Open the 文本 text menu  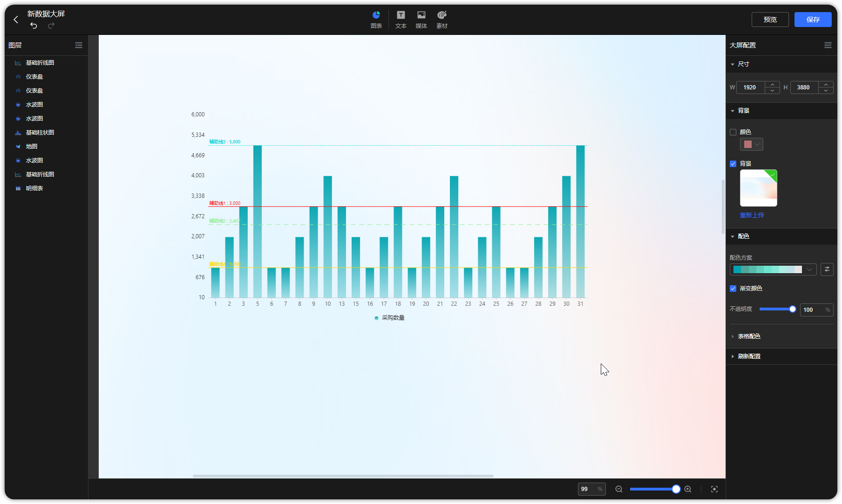401,20
